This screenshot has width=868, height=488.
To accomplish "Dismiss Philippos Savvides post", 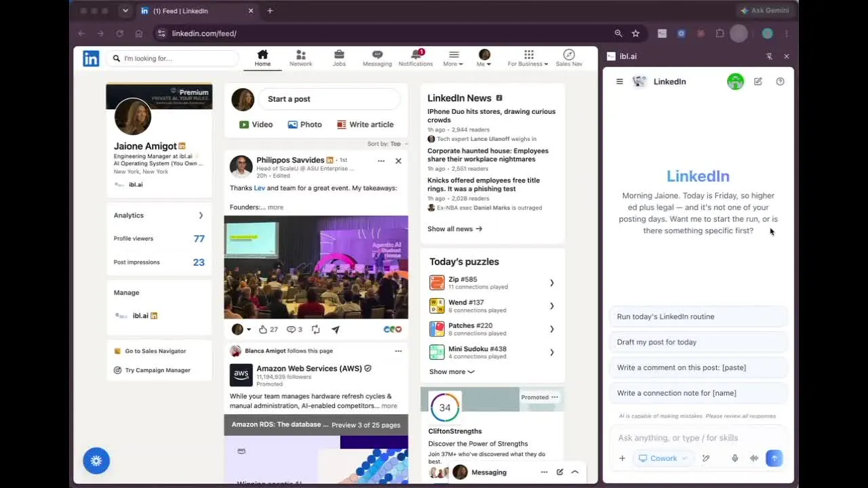I will pyautogui.click(x=398, y=161).
